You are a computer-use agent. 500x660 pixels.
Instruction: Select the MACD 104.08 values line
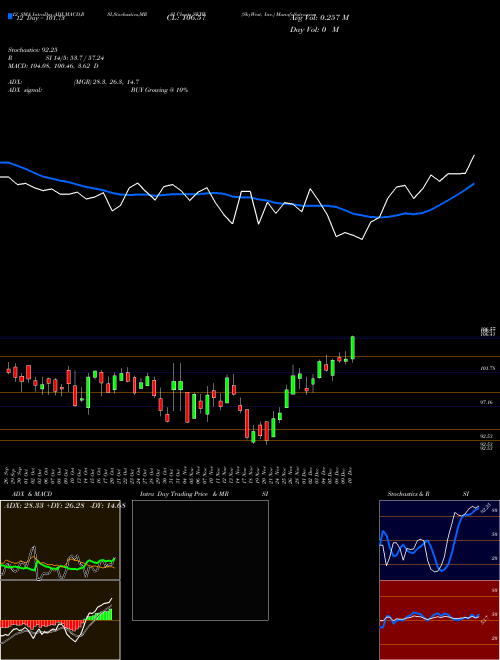pyautogui.click(x=53, y=66)
